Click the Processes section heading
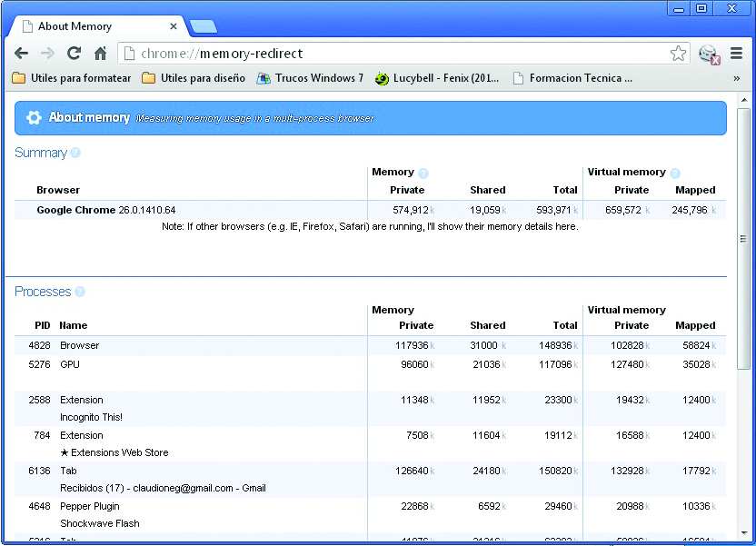 (43, 292)
